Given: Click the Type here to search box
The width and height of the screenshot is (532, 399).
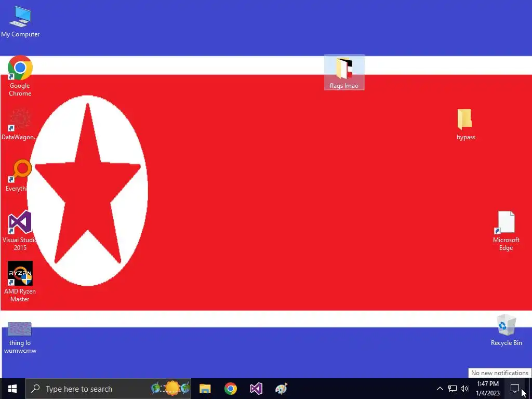Looking at the screenshot, I should tap(108, 389).
